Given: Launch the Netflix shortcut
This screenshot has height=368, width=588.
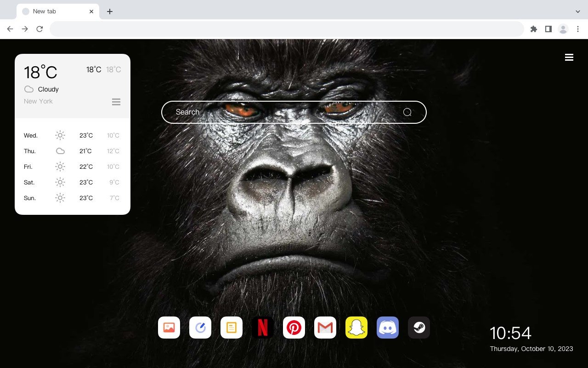Looking at the screenshot, I should click(x=263, y=328).
